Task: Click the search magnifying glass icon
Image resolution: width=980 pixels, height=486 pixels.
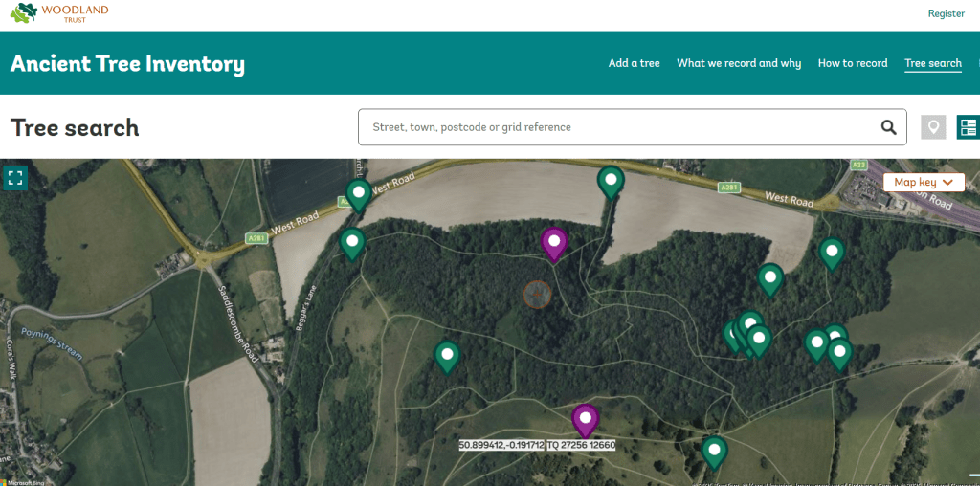Action: click(x=888, y=127)
